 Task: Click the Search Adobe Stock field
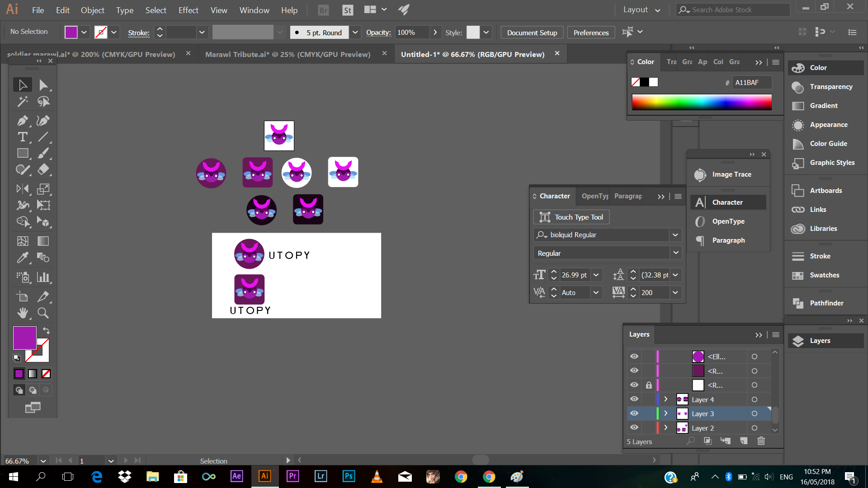(x=733, y=9)
